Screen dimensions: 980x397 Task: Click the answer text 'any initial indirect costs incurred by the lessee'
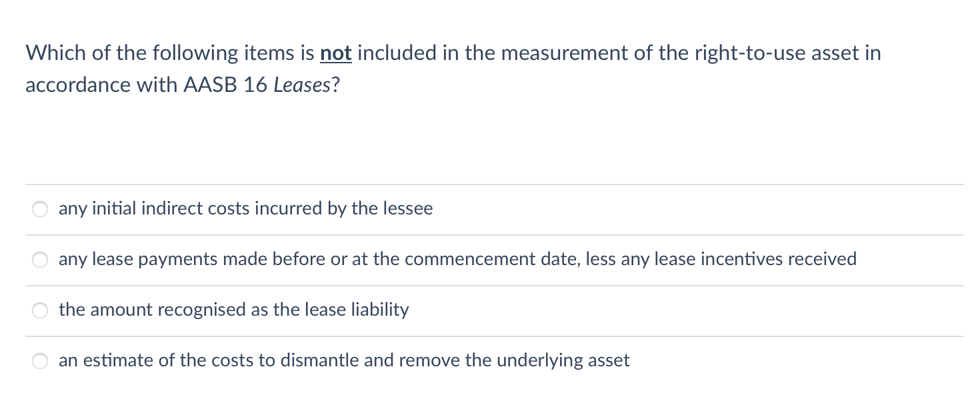coord(245,208)
